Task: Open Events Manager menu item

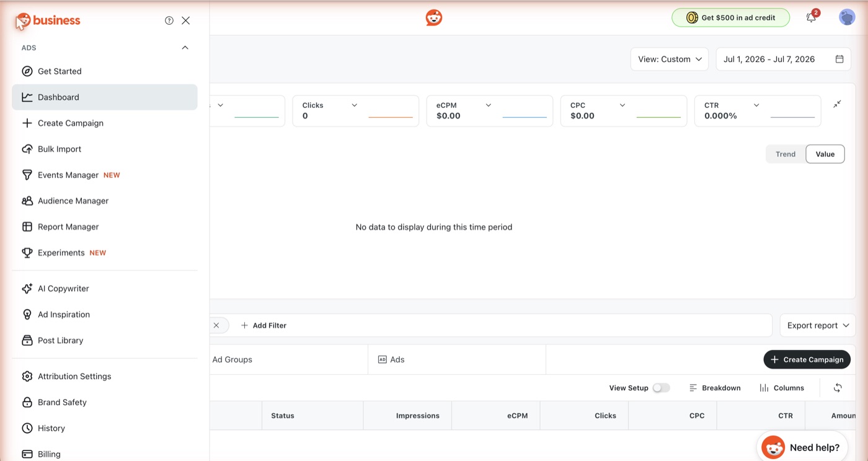Action: point(105,175)
